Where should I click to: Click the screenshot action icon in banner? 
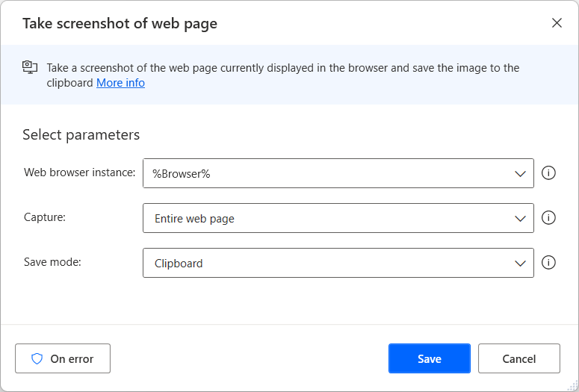click(30, 66)
